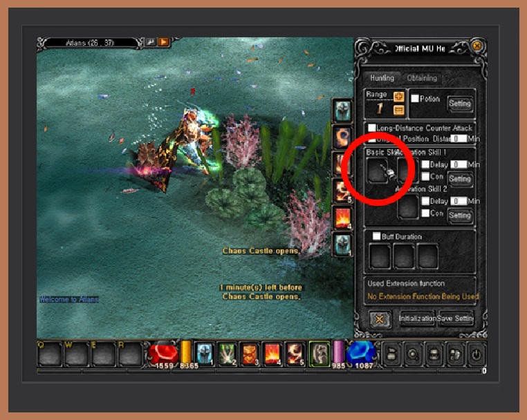Screen dimensions: 527x420
Task: Enable Long-Distance Counter Attack
Action: point(371,128)
